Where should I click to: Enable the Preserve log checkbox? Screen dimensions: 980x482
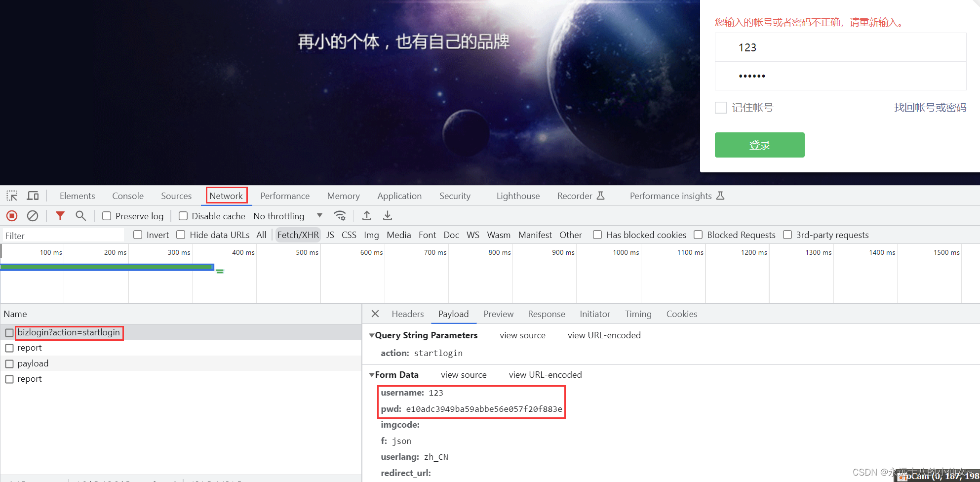(x=106, y=216)
